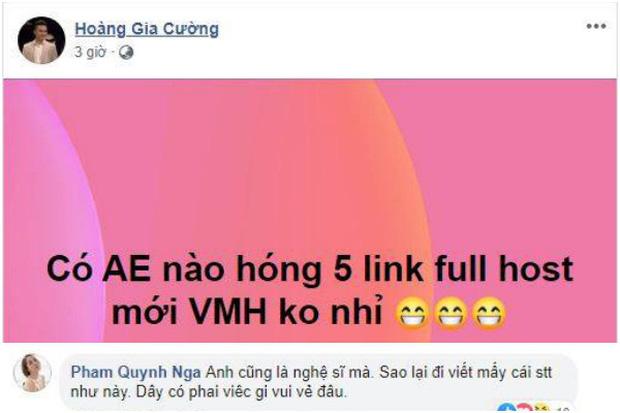Viewport: 620px width, 413px height.
Task: Open the comment's reaction count number
Action: click(x=563, y=409)
